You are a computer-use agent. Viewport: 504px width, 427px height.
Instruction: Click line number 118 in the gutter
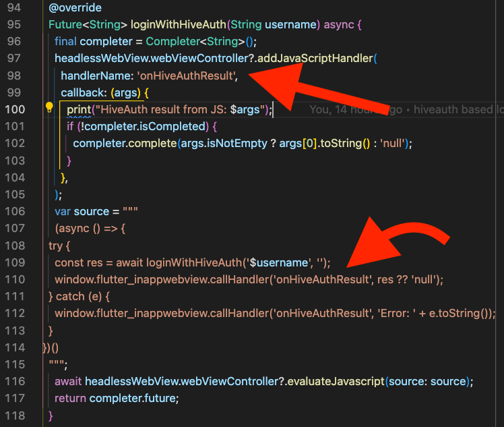click(15, 416)
